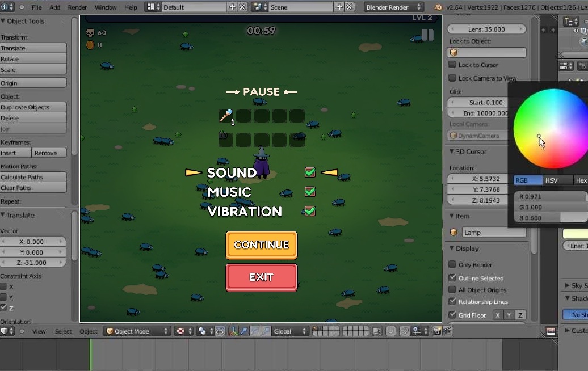
Task: Click the screen layout browse icon
Action: [153, 7]
